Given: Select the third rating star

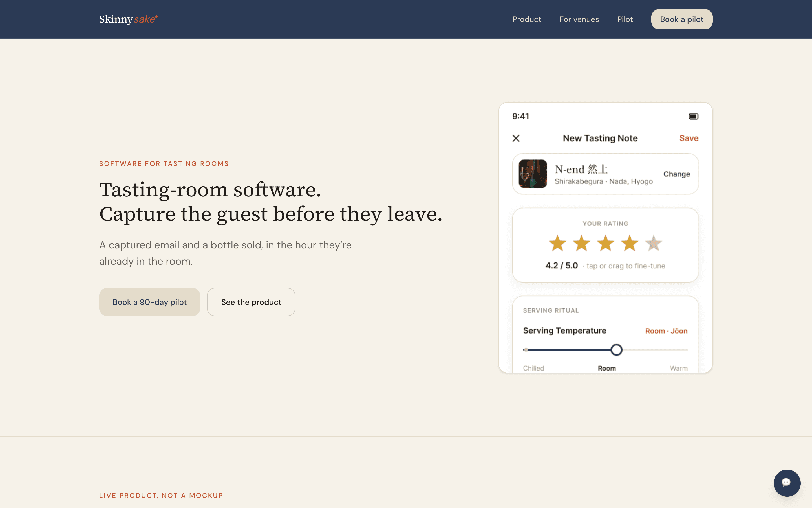Looking at the screenshot, I should (605, 243).
